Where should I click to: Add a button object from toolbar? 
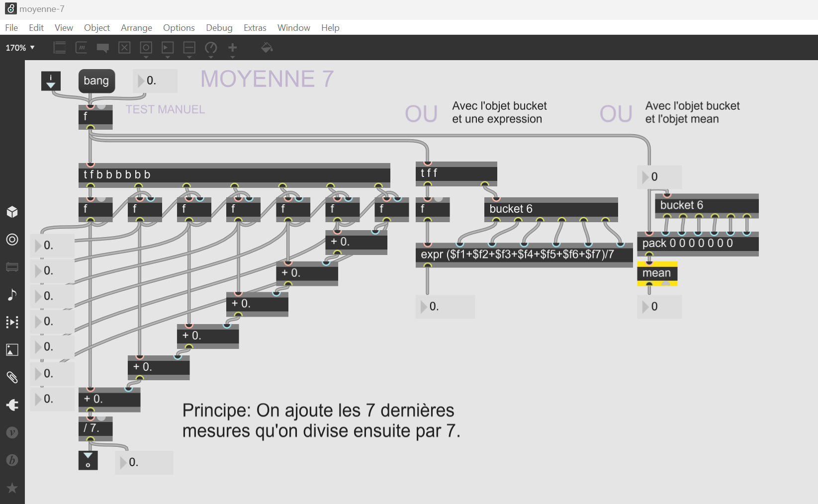point(146,48)
